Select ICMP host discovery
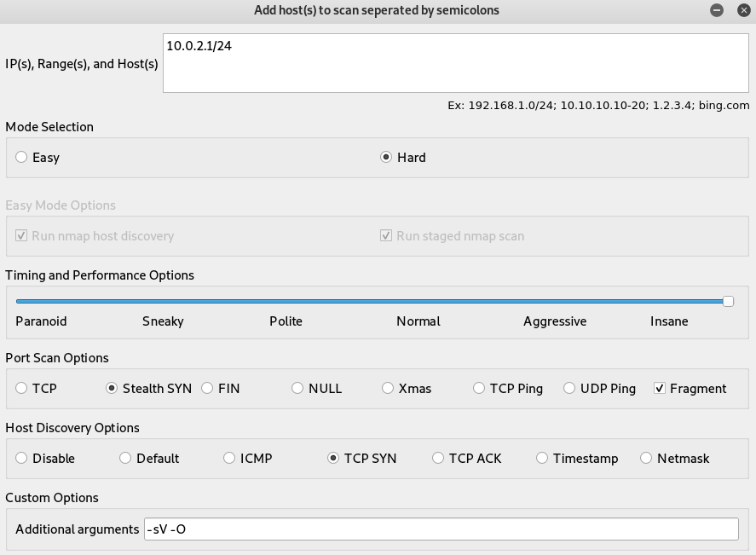Viewport: 756px width, 555px height. pos(229,459)
